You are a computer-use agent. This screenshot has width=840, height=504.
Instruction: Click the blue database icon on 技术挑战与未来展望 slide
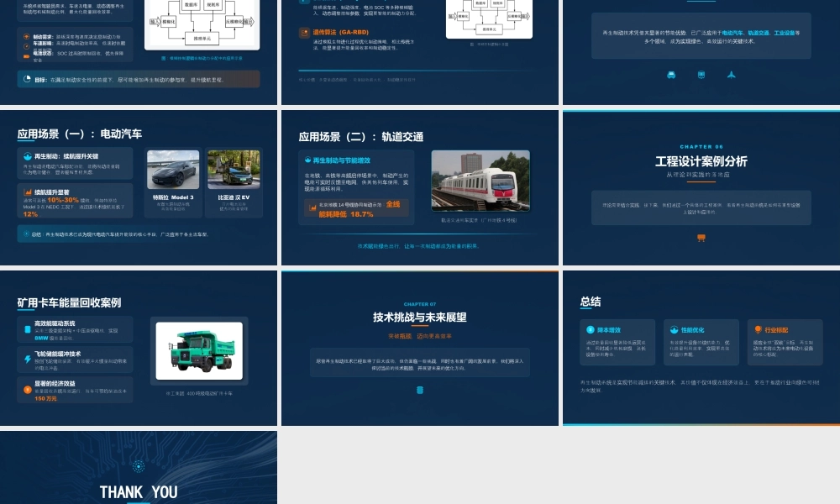pyautogui.click(x=420, y=390)
